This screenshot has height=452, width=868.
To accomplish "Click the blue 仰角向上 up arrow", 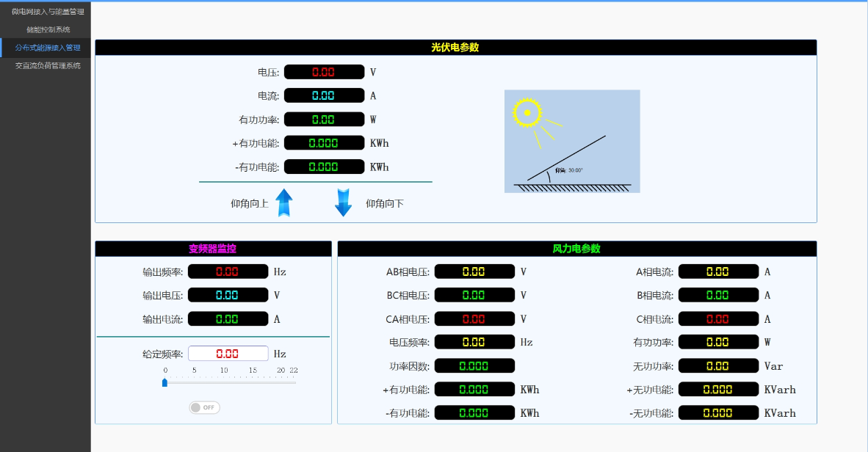I will point(284,203).
